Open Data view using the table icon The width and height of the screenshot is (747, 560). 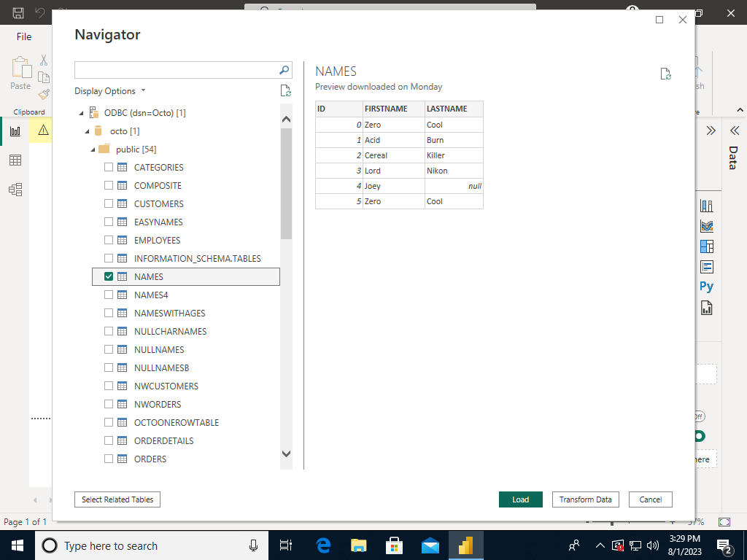pos(15,160)
